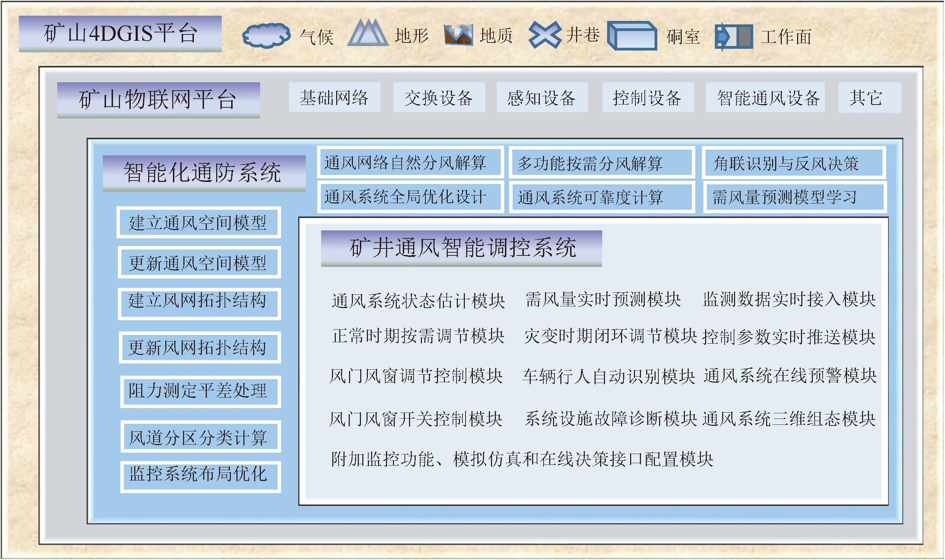Select 更新风网拓扑结构 item
The width and height of the screenshot is (945, 560).
tap(200, 347)
